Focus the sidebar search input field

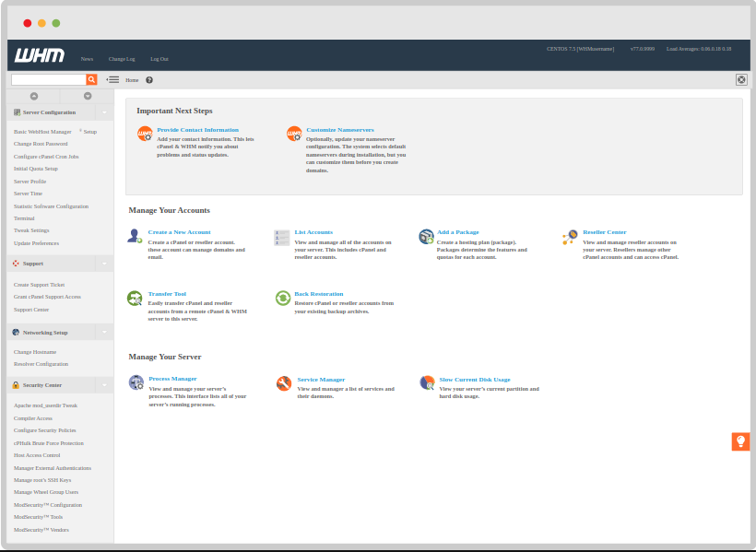(49, 79)
